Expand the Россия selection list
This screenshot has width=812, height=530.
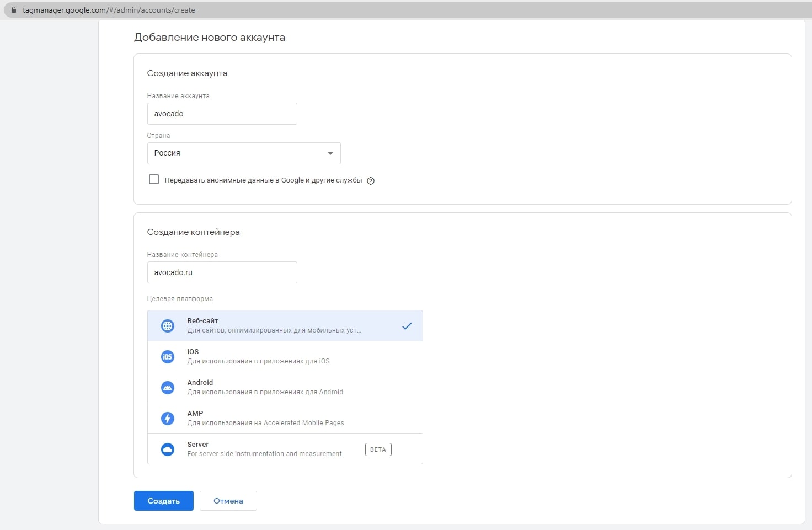243,153
